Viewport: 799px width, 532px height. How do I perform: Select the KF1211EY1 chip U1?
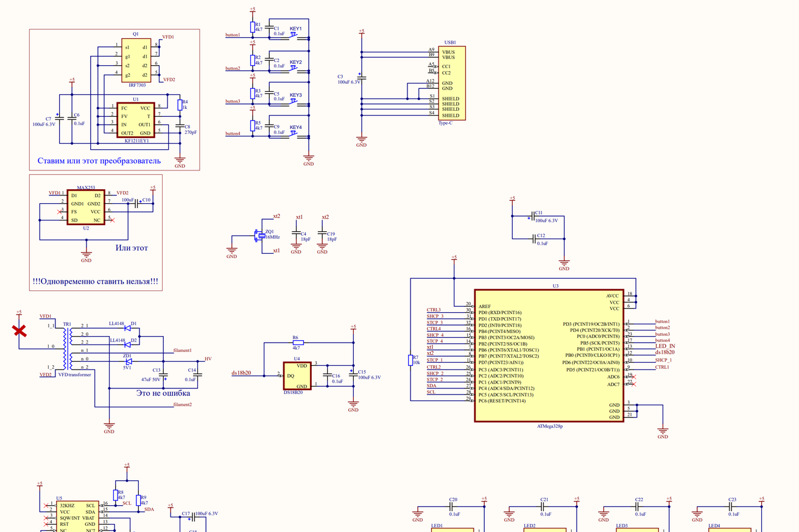(135, 120)
